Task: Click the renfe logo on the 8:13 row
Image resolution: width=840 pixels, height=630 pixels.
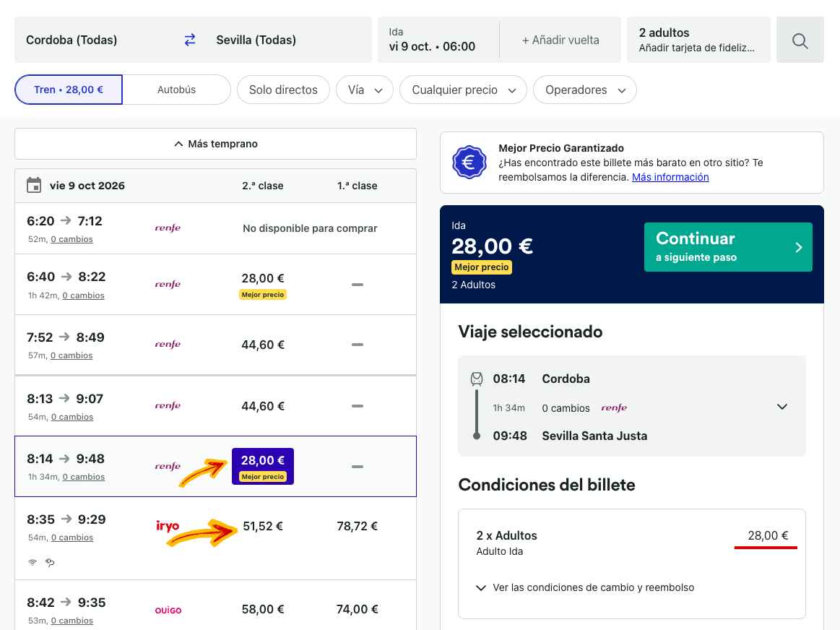Action: (168, 405)
